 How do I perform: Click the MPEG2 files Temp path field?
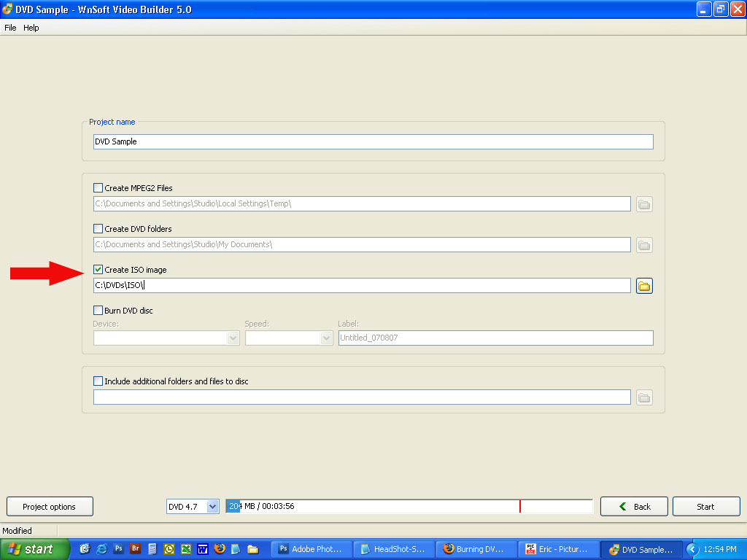(x=362, y=204)
